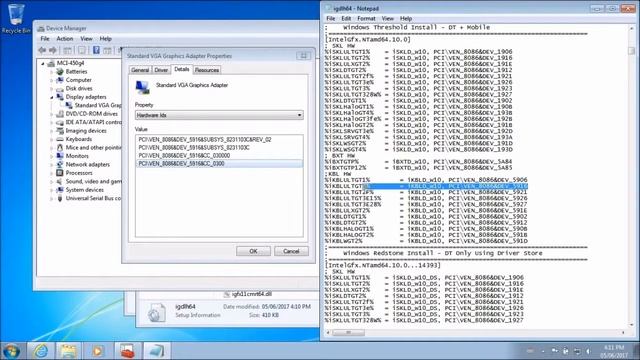
Task: Close the adapter Properties dialog with X
Action: point(303,56)
